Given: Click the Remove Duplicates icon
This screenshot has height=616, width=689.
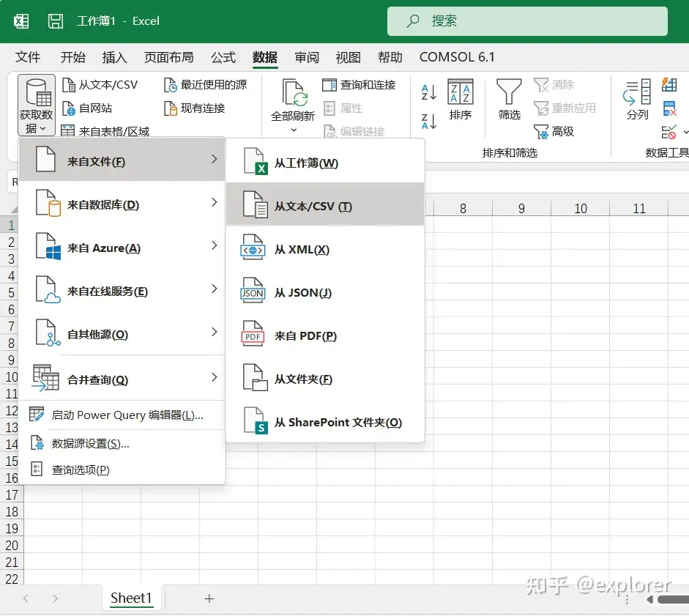Looking at the screenshot, I should 669,108.
